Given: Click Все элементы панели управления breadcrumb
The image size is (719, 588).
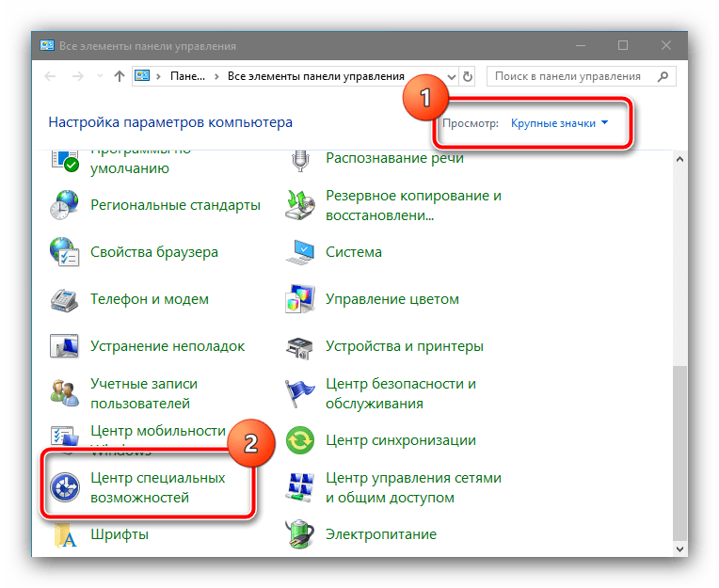Looking at the screenshot, I should click(316, 76).
